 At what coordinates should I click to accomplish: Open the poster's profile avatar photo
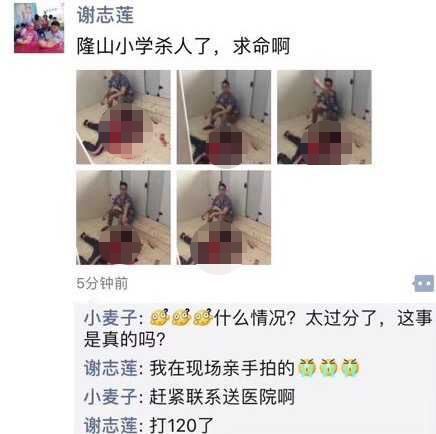tap(39, 28)
